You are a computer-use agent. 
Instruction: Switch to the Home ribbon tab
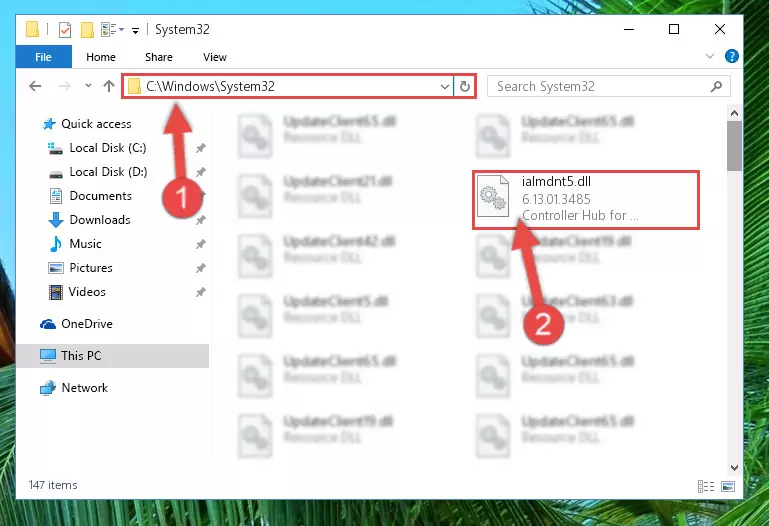tap(101, 57)
